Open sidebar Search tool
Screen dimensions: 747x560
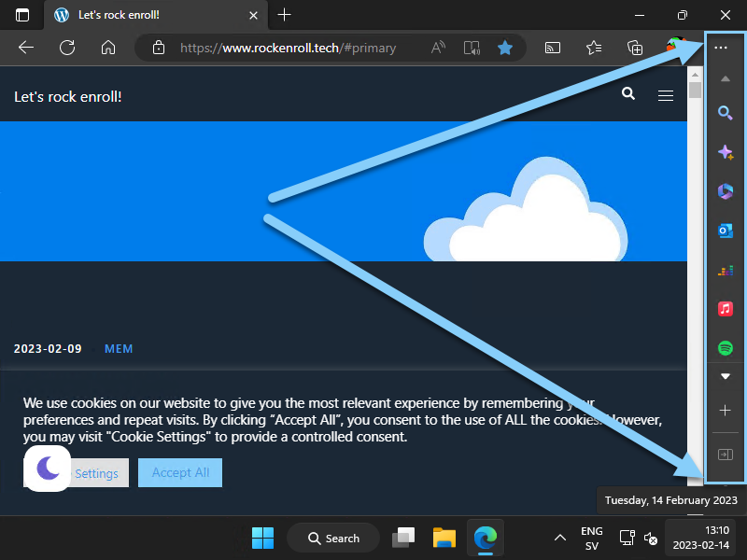tap(726, 113)
